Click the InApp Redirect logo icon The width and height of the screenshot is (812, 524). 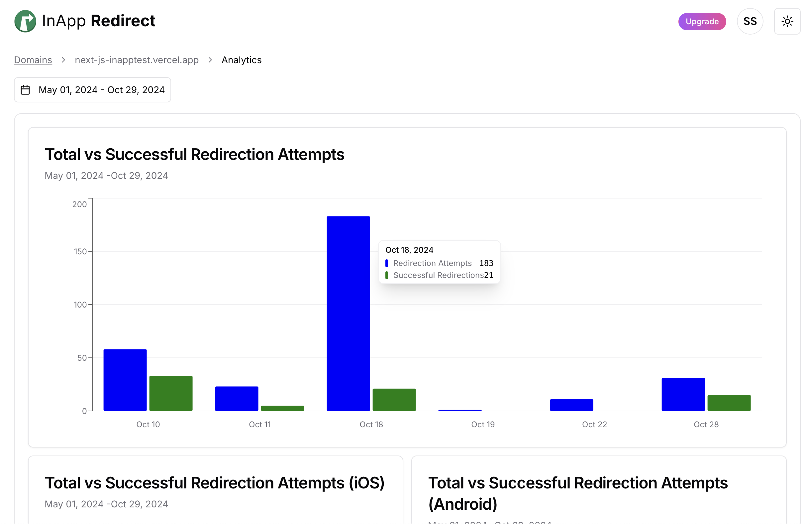(x=25, y=21)
